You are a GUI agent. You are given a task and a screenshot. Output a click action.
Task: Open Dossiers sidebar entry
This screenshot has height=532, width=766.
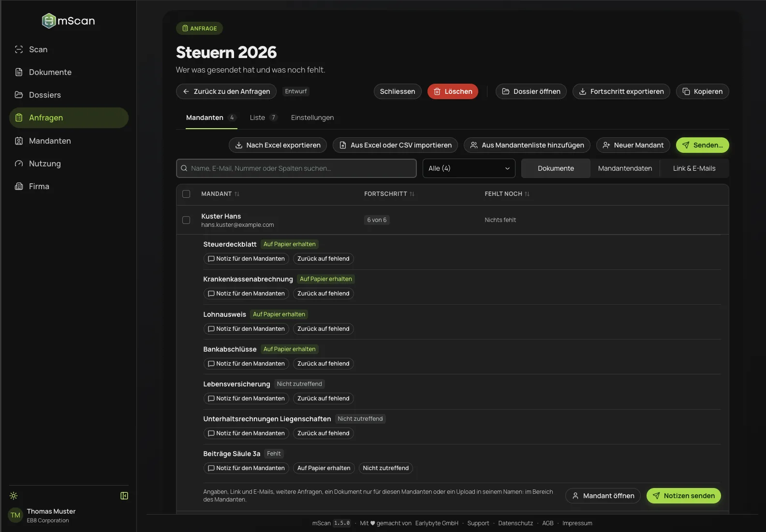coord(69,95)
